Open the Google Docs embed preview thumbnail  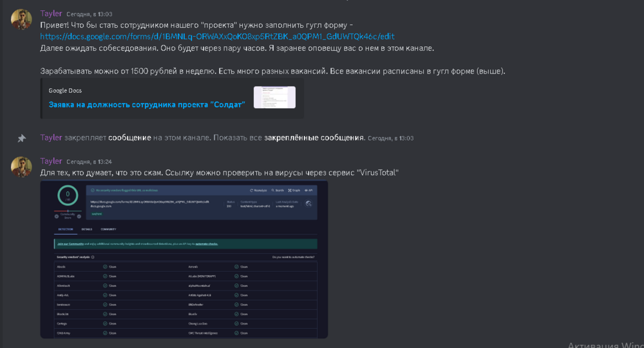point(274,97)
